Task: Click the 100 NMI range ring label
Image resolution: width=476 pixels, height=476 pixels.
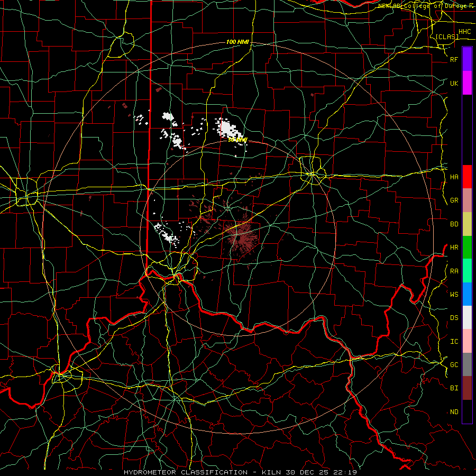Action: tap(237, 42)
